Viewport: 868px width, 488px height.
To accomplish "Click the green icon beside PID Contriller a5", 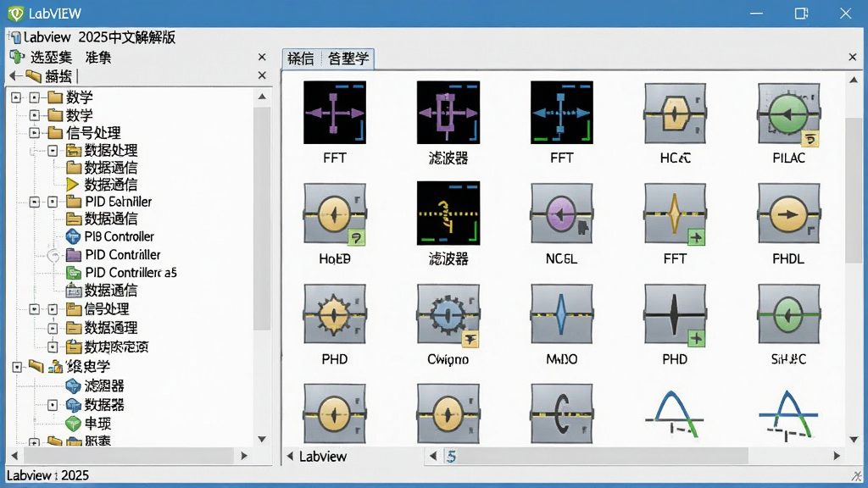I will (x=74, y=272).
